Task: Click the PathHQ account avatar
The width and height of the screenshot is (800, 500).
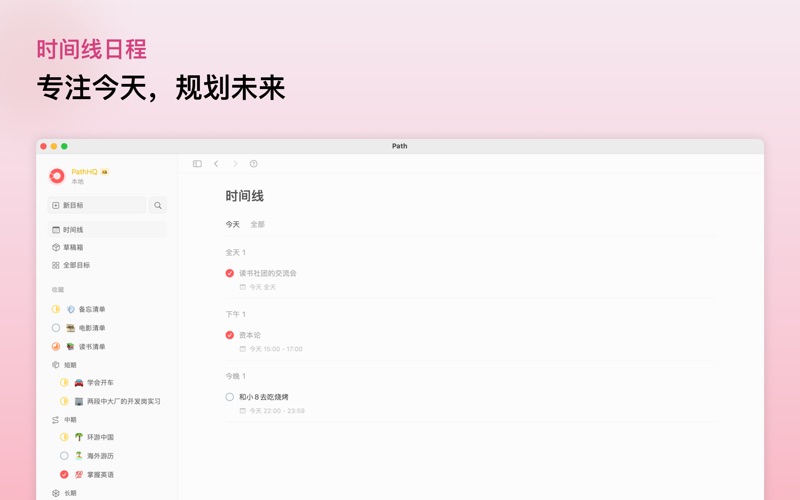Action: pyautogui.click(x=57, y=176)
